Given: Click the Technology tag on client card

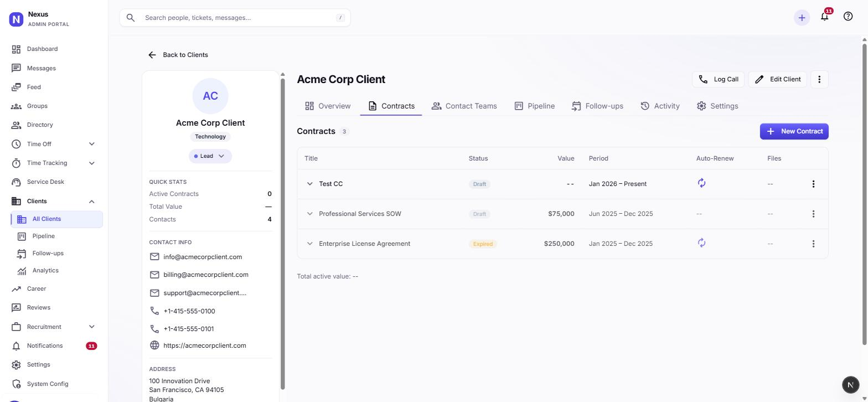Looking at the screenshot, I should coord(210,137).
